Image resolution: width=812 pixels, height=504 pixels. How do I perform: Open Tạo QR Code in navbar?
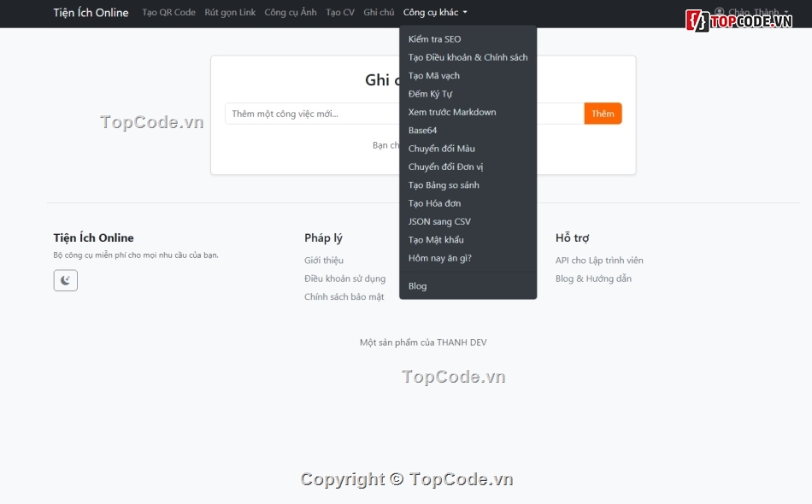168,13
